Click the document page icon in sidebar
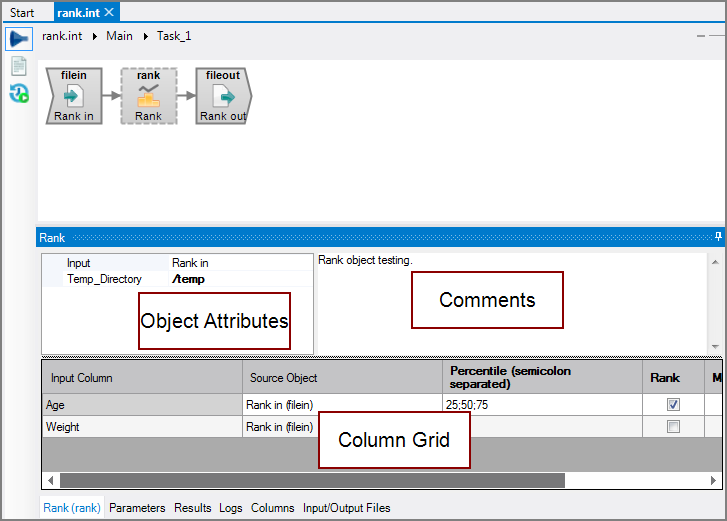Image resolution: width=727 pixels, height=521 pixels. click(x=18, y=66)
